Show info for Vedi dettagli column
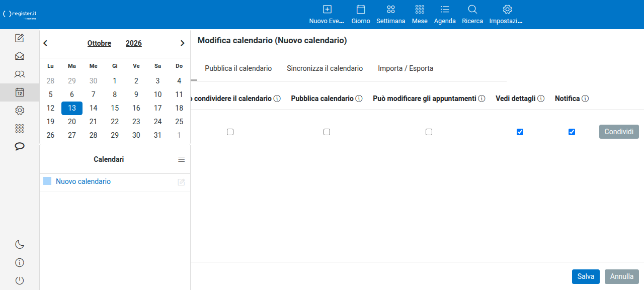 coord(541,99)
